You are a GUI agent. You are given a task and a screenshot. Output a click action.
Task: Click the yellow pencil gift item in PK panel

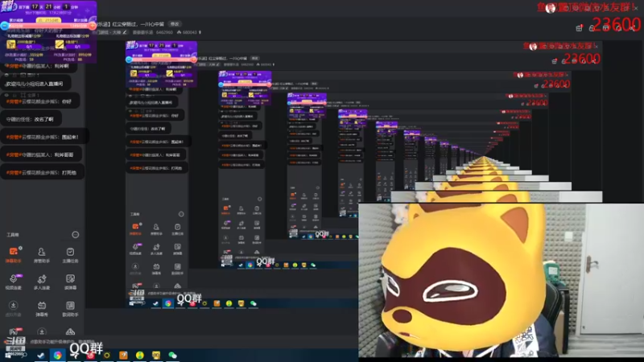coord(60,44)
